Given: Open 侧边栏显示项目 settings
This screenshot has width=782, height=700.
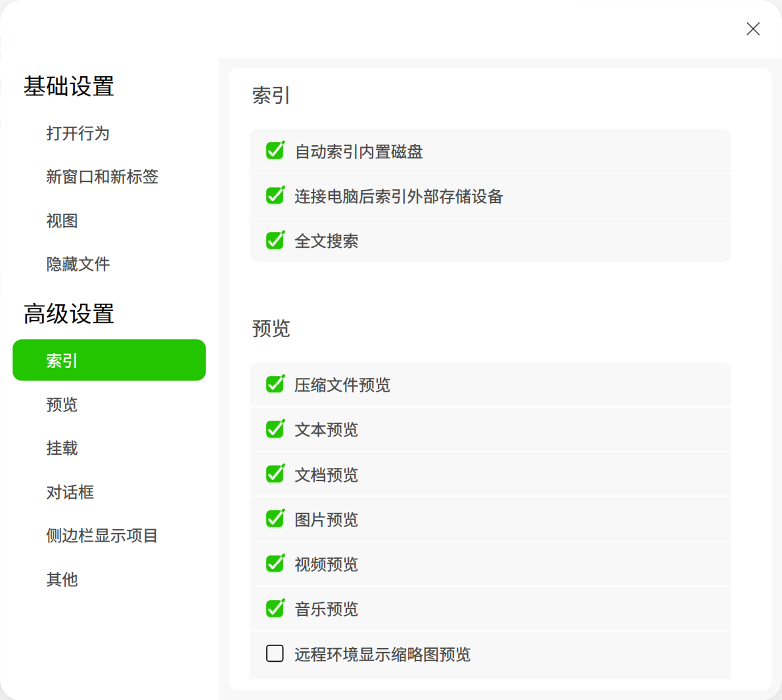Looking at the screenshot, I should (x=102, y=536).
